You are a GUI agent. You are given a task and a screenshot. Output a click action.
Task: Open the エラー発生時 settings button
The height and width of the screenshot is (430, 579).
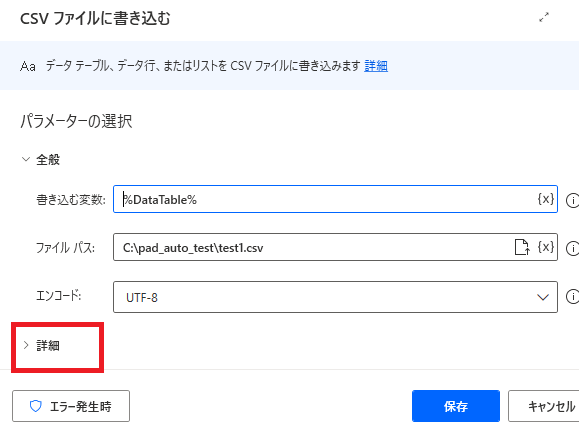[x=71, y=406]
